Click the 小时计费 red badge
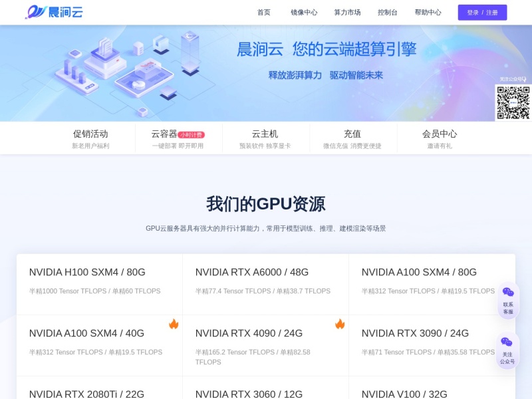The height and width of the screenshot is (399, 532). pos(191,135)
